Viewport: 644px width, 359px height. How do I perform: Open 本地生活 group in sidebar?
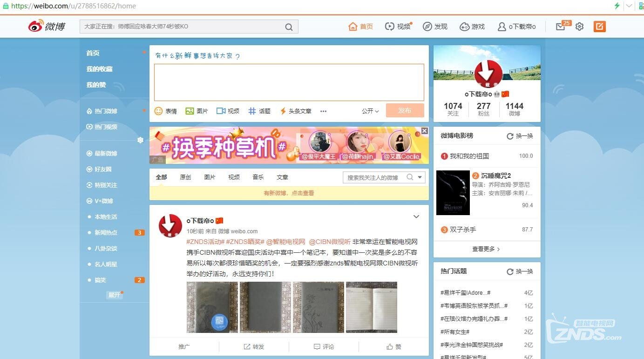[106, 217]
